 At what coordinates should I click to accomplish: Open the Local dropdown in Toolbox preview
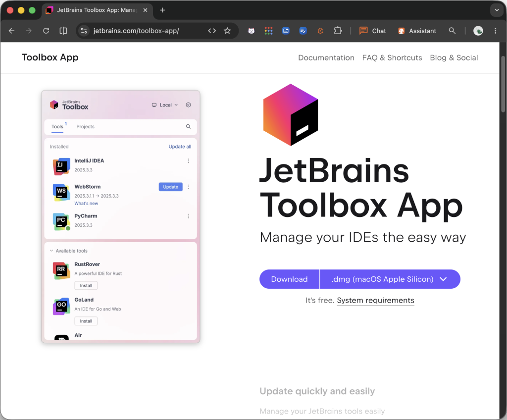click(165, 105)
